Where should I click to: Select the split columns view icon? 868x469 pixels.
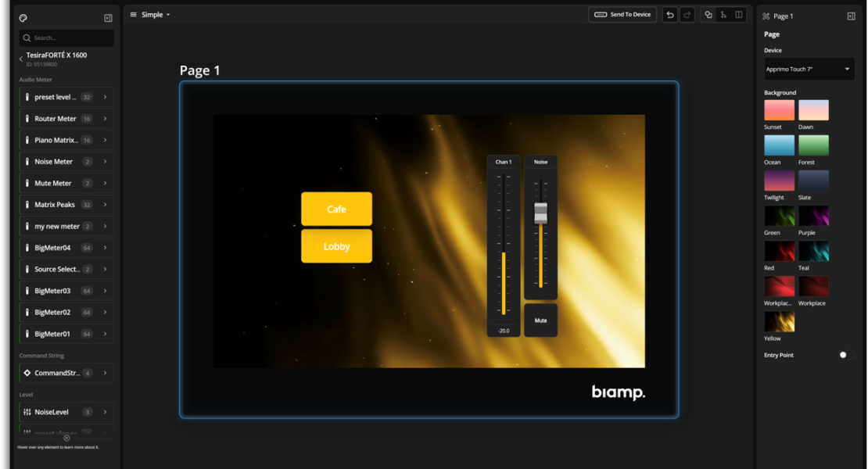[739, 15]
